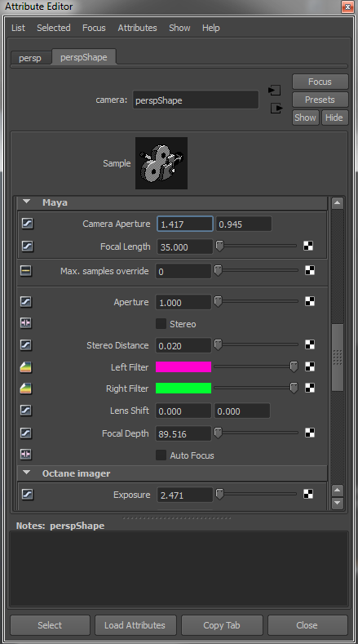Screen dimensions: 358x644
Task: Click the green Right Filter color swatch
Action: click(x=183, y=389)
